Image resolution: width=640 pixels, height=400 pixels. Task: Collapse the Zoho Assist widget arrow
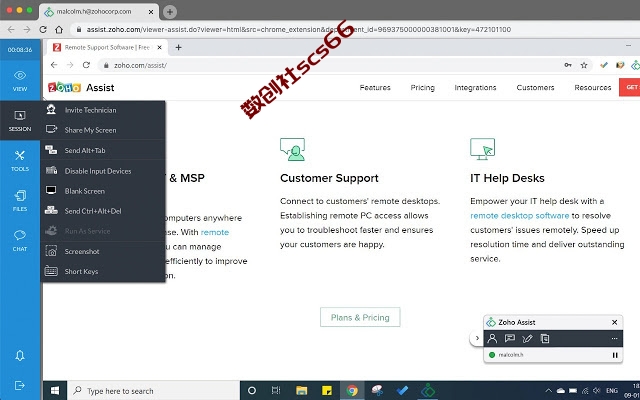tap(477, 338)
